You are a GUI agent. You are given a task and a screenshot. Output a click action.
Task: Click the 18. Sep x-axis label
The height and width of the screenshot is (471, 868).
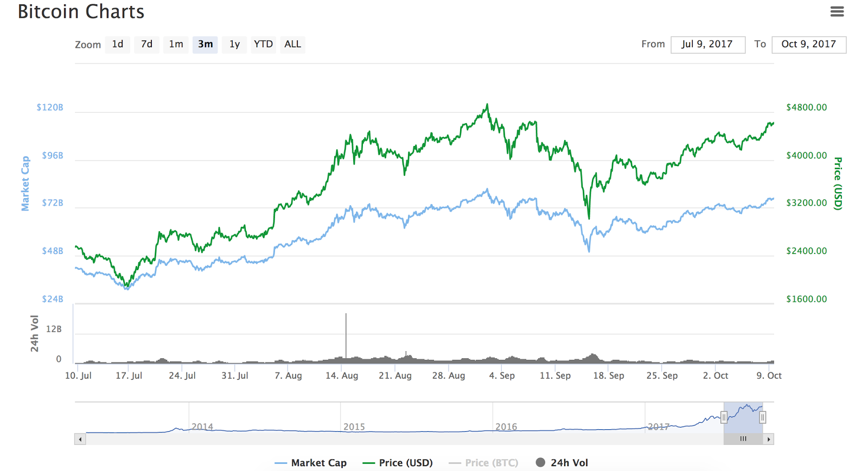pyautogui.click(x=609, y=375)
